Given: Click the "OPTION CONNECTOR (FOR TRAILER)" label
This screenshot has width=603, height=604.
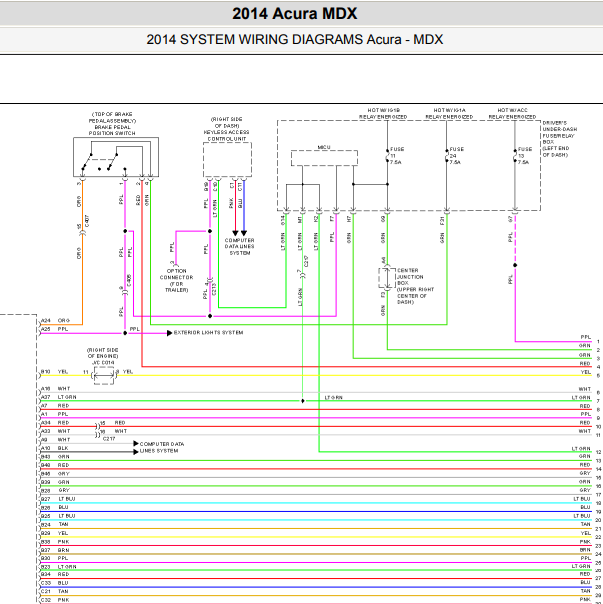Looking at the screenshot, I should point(176,280).
